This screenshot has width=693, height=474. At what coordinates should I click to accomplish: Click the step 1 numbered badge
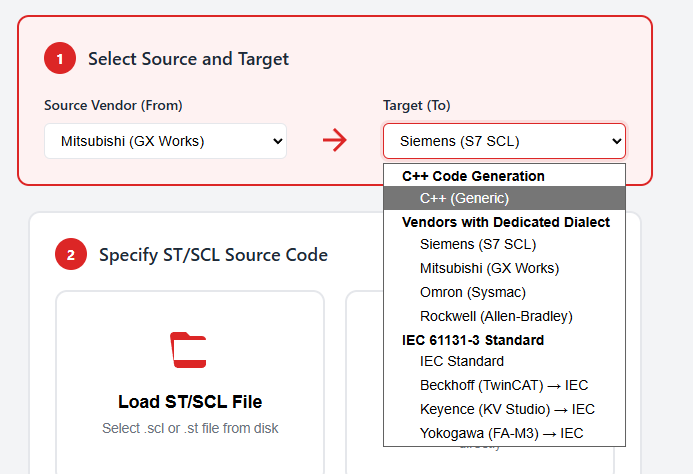pos(60,59)
